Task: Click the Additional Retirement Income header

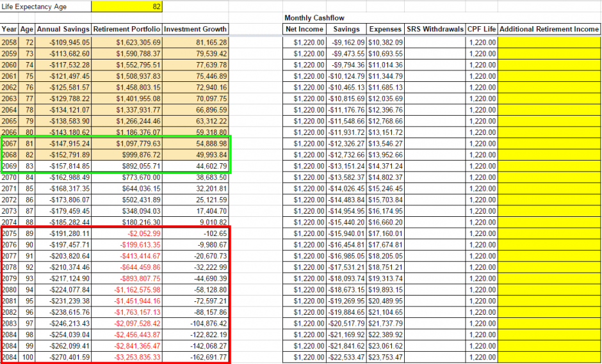Action: tap(549, 29)
